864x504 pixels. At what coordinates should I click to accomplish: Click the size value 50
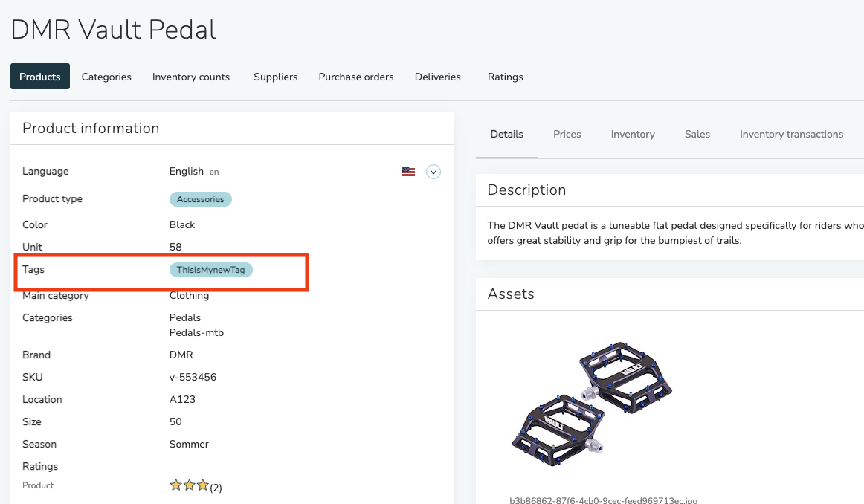pos(175,422)
